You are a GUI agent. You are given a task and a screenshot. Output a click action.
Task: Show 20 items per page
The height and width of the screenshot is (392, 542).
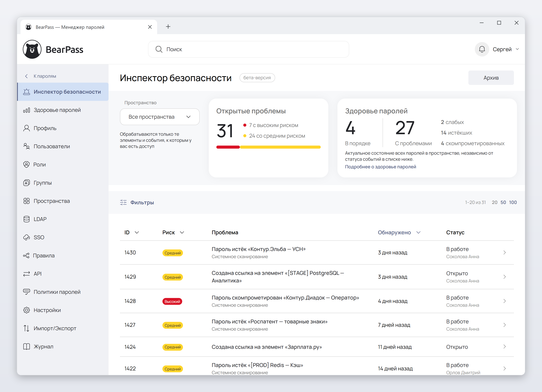pos(494,202)
